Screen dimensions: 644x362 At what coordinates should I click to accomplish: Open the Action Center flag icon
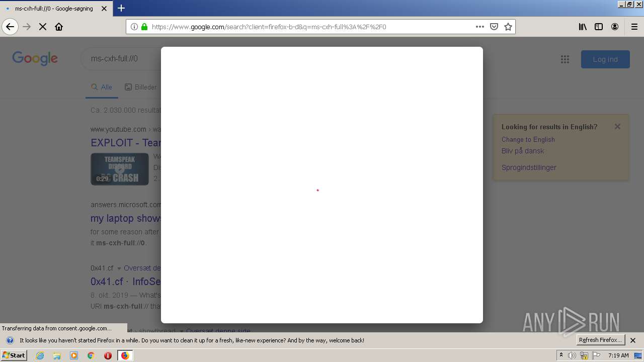[x=596, y=355]
